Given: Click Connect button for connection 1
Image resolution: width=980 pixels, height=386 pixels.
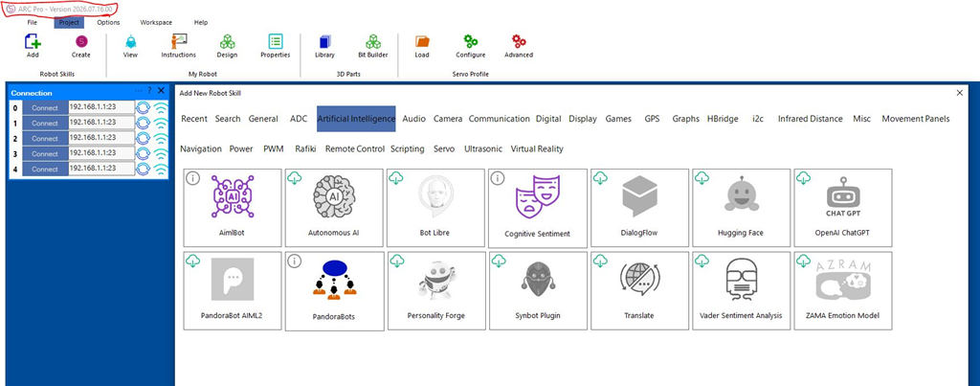Looking at the screenshot, I should (45, 124).
